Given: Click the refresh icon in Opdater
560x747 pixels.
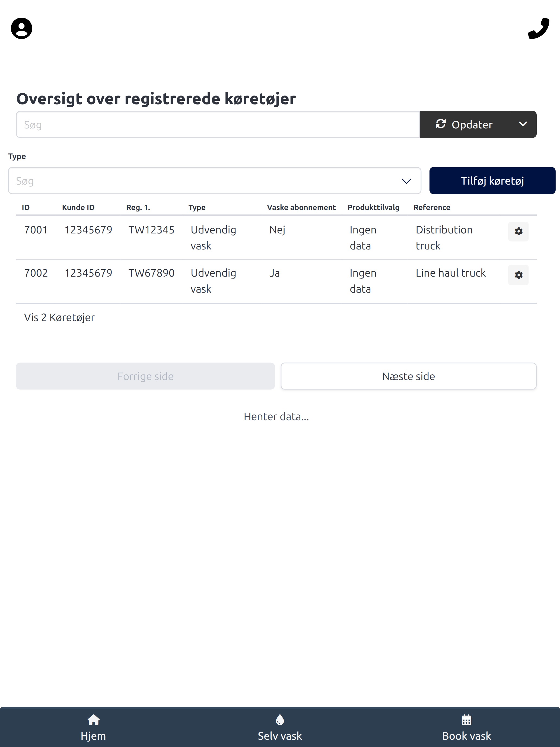Looking at the screenshot, I should pyautogui.click(x=441, y=124).
